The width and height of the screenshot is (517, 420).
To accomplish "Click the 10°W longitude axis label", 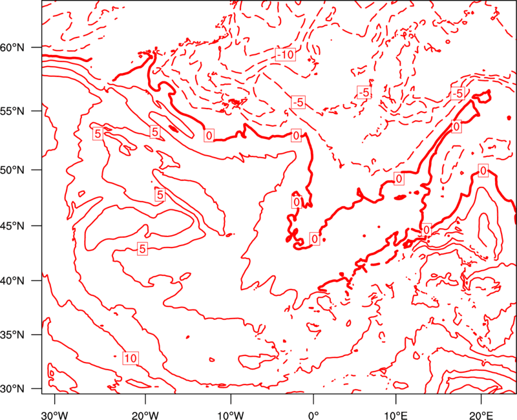I will point(230,415).
